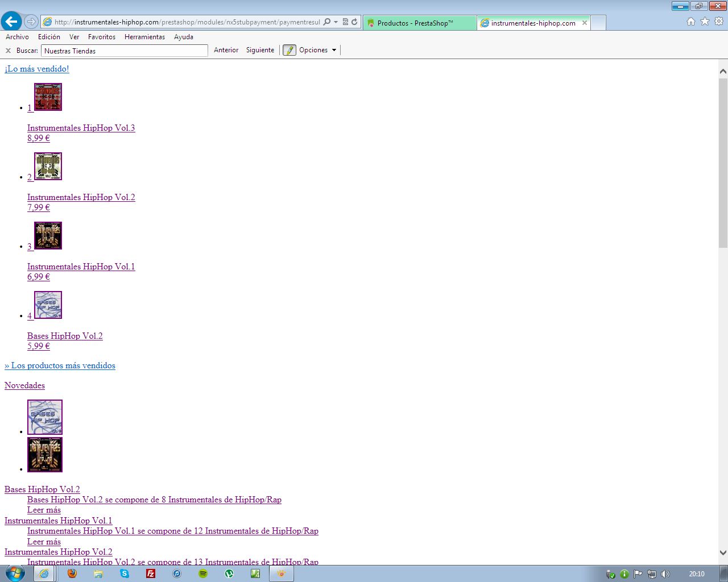Click Leer más under Instrumentales HipHop Vol.1
The width and height of the screenshot is (728, 582).
tap(44, 542)
